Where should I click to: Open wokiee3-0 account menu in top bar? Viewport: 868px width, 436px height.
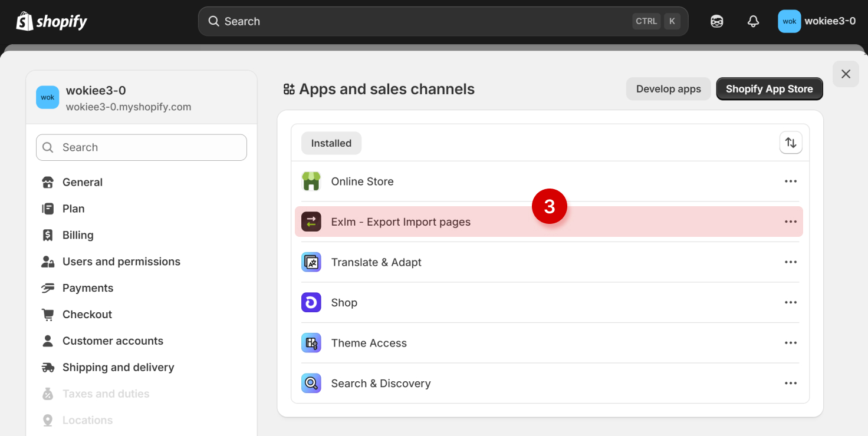click(x=817, y=21)
